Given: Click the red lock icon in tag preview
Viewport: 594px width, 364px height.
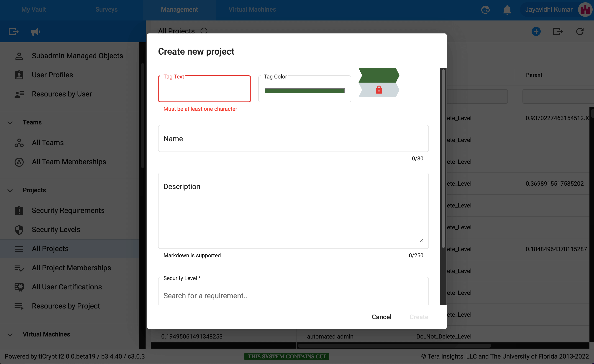Looking at the screenshot, I should point(379,90).
